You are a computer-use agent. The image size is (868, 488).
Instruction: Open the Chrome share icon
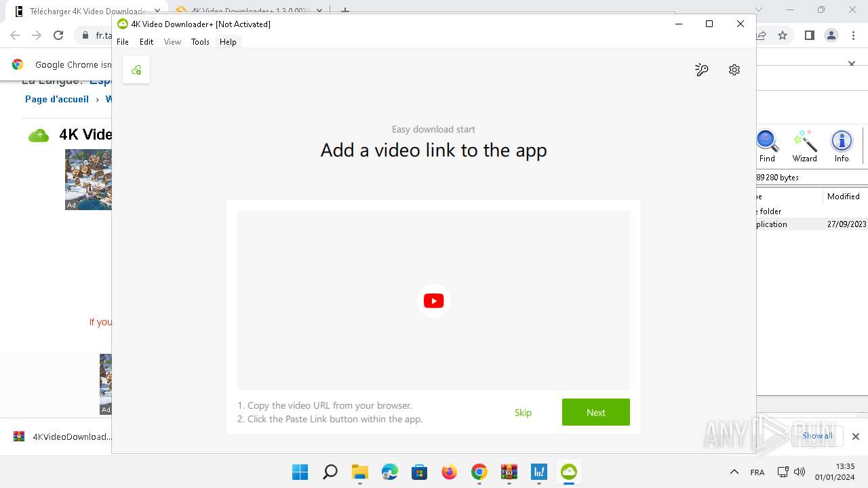pos(762,35)
